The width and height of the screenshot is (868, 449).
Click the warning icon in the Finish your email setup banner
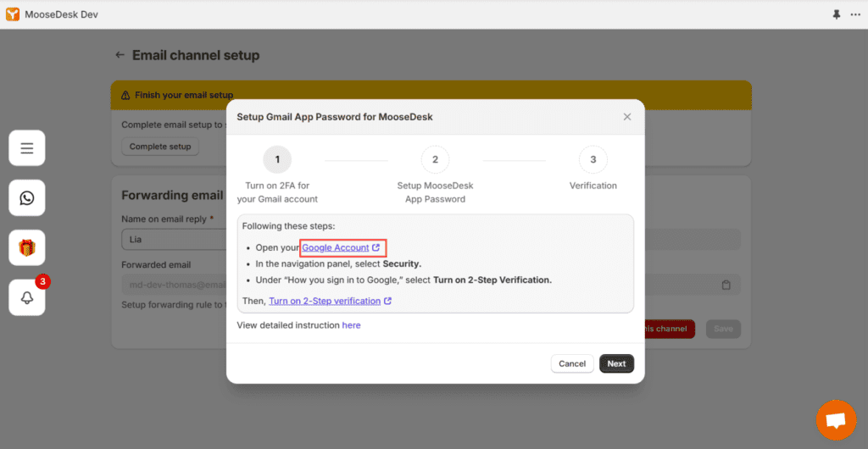(125, 95)
